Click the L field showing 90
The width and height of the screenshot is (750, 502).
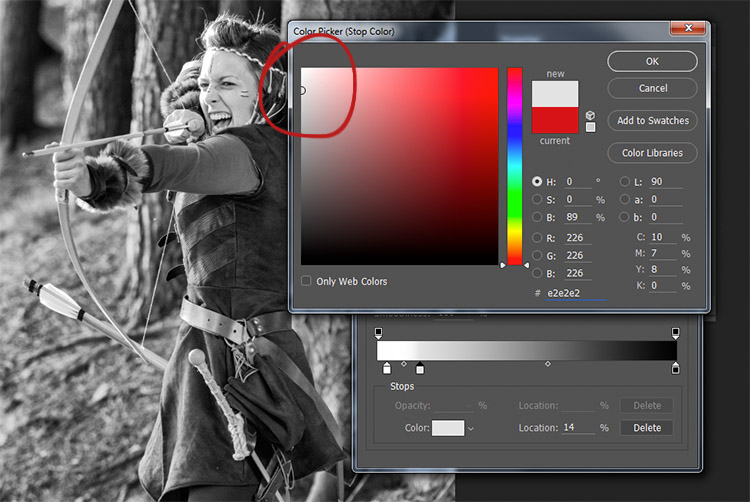pos(665,182)
